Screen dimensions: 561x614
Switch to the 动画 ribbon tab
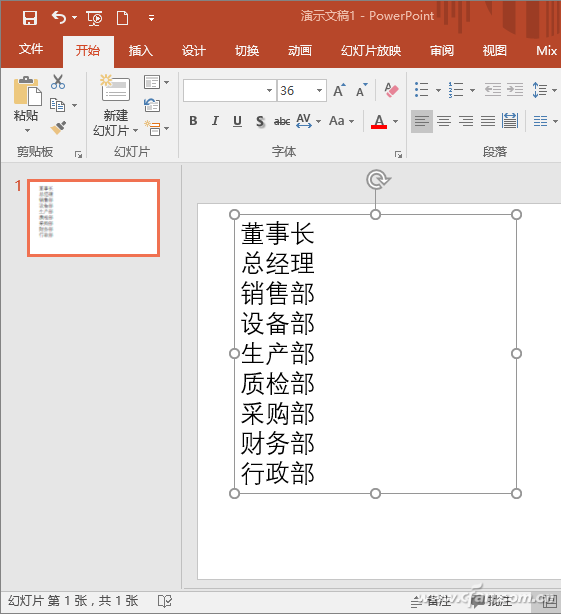(x=299, y=51)
